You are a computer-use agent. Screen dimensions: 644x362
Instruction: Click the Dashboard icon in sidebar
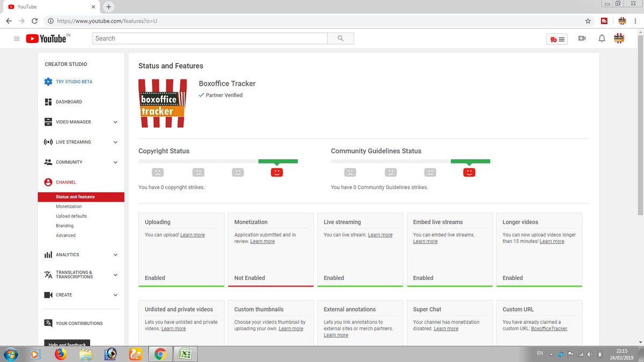coord(48,102)
